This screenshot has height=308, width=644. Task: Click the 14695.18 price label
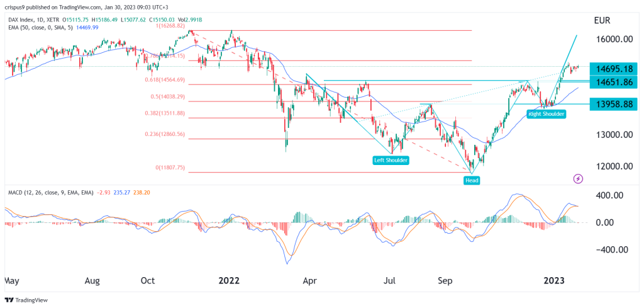click(x=613, y=68)
